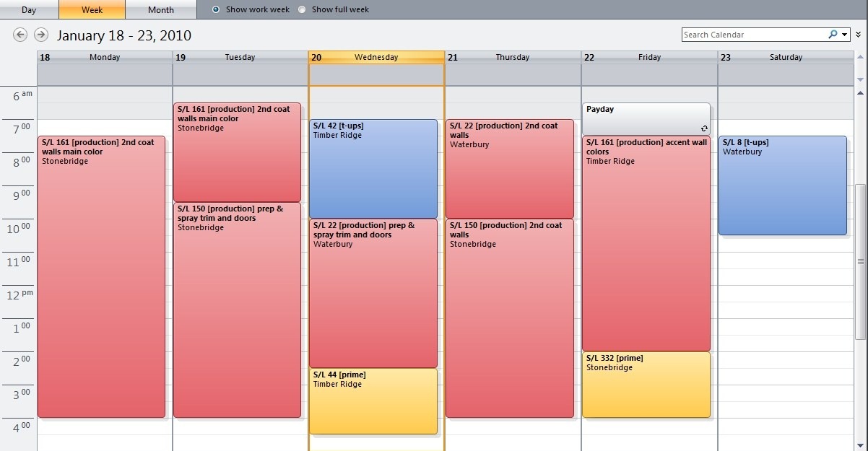The image size is (868, 451).
Task: Switch to Week view tab
Action: [92, 9]
